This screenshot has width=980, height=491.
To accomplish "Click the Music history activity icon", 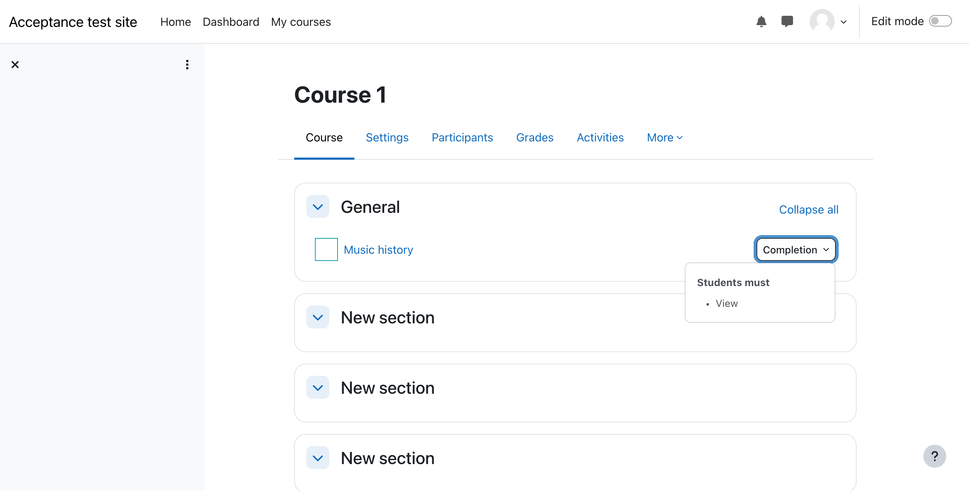I will pos(326,249).
